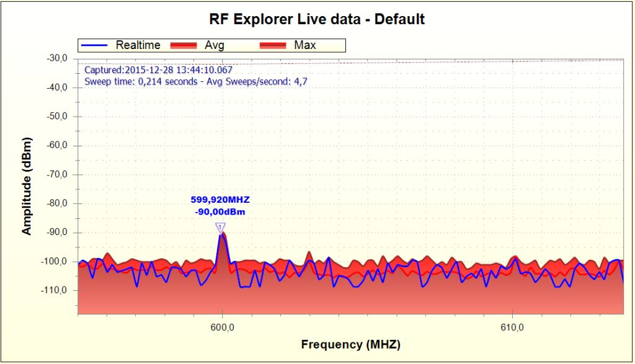Screen dimensions: 635x364
Task: Click the Amplitude (dBm) axis title
Action: pos(27,186)
